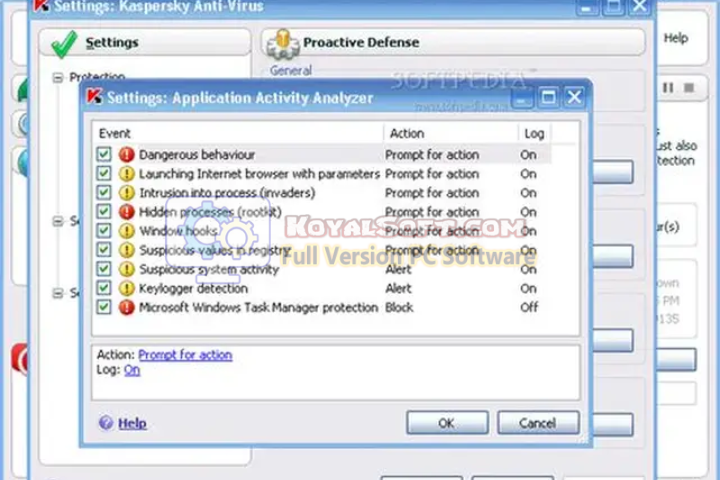
Task: Click the General section label
Action: (x=291, y=71)
